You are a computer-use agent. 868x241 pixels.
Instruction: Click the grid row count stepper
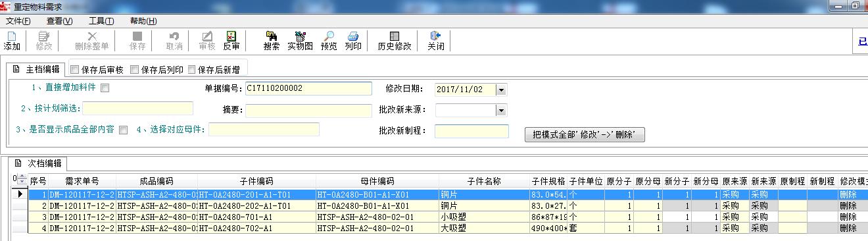(22, 180)
